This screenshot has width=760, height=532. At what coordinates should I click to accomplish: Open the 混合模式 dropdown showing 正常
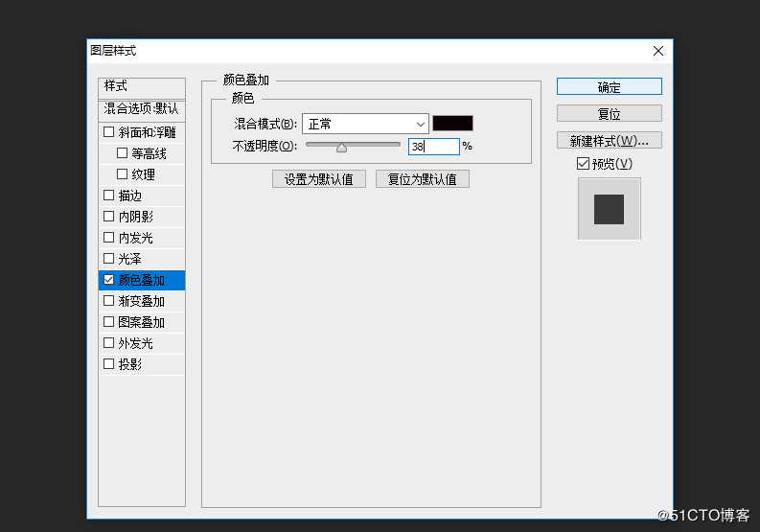pyautogui.click(x=365, y=125)
